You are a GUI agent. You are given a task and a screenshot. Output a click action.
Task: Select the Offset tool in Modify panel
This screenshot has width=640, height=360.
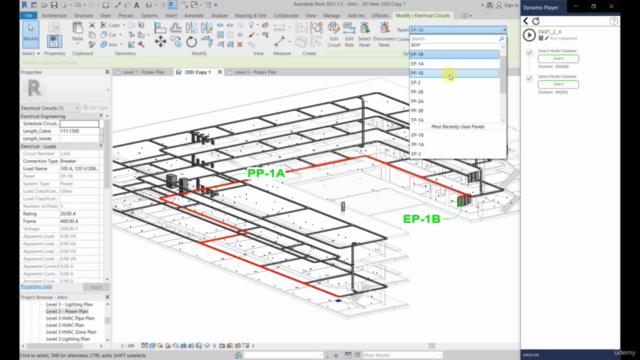point(176,27)
